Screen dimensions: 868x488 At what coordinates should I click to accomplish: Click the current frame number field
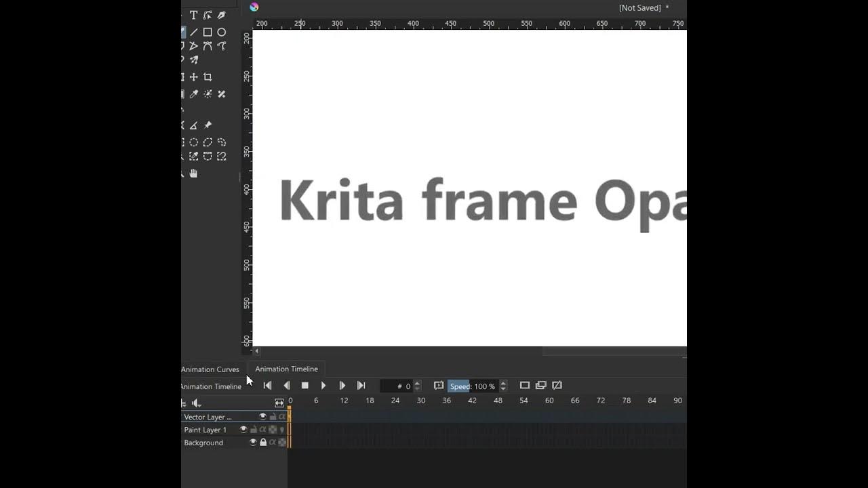click(x=397, y=386)
